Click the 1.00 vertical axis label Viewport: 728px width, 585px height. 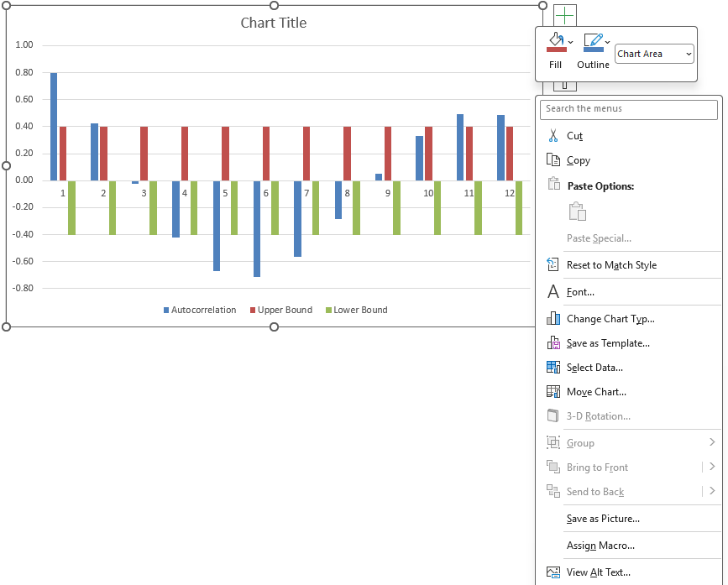tap(24, 45)
